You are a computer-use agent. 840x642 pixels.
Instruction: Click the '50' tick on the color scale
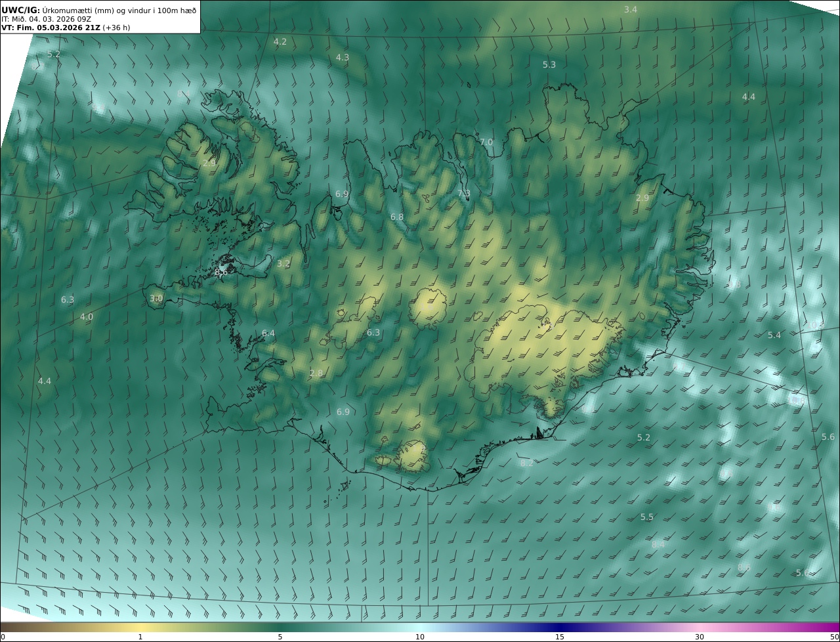(835, 637)
